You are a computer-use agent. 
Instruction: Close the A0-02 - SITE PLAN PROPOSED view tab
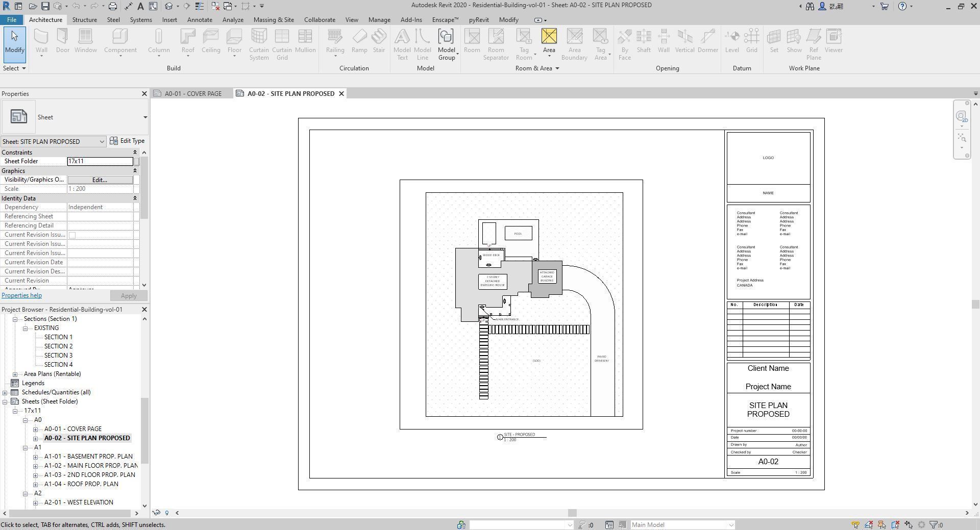pyautogui.click(x=341, y=94)
